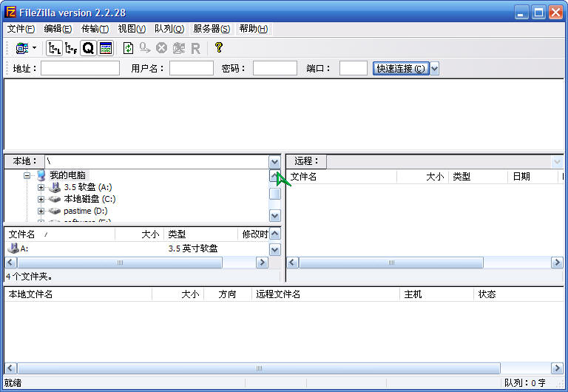Click queue 主机 column header
This screenshot has height=392, width=568.
[x=437, y=294]
